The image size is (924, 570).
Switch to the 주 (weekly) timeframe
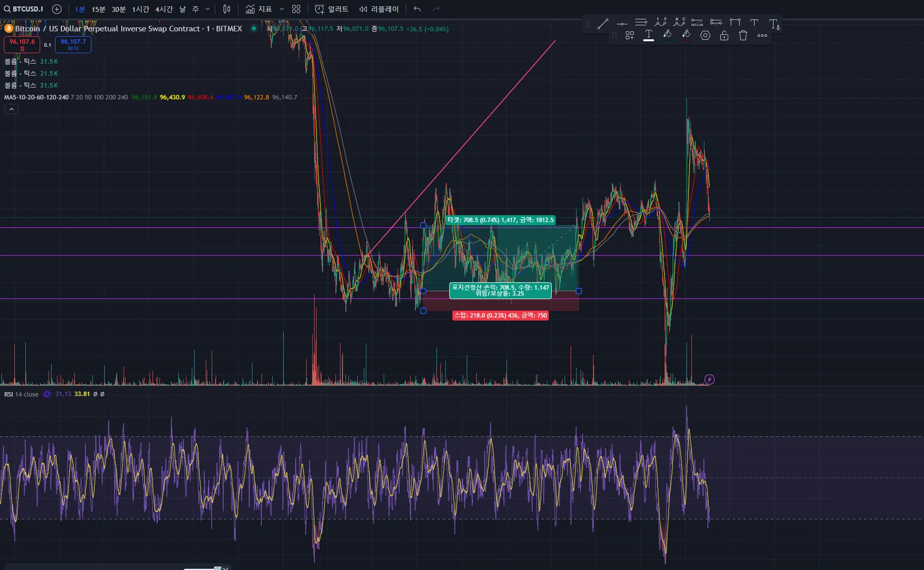tap(195, 9)
